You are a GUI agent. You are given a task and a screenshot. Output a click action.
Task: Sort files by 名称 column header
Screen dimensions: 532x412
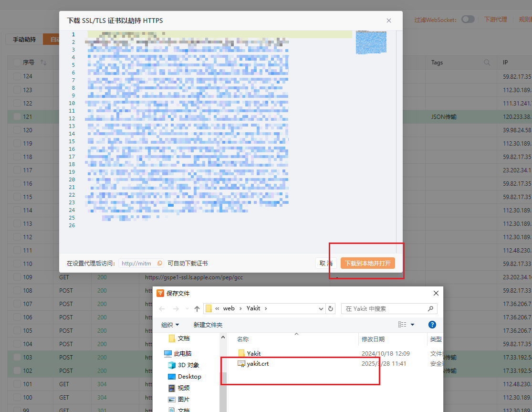pos(242,339)
